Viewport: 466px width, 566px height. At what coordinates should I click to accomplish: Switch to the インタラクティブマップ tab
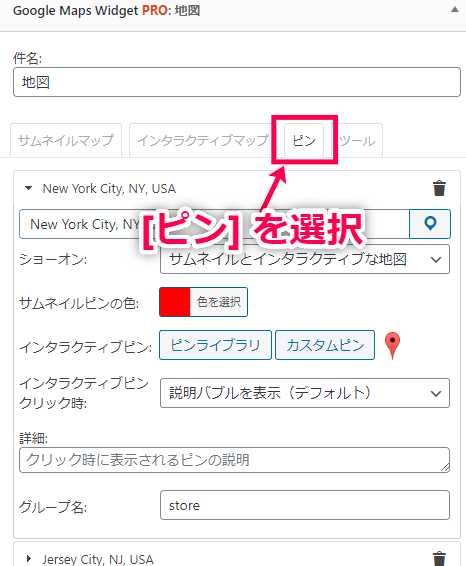203,140
